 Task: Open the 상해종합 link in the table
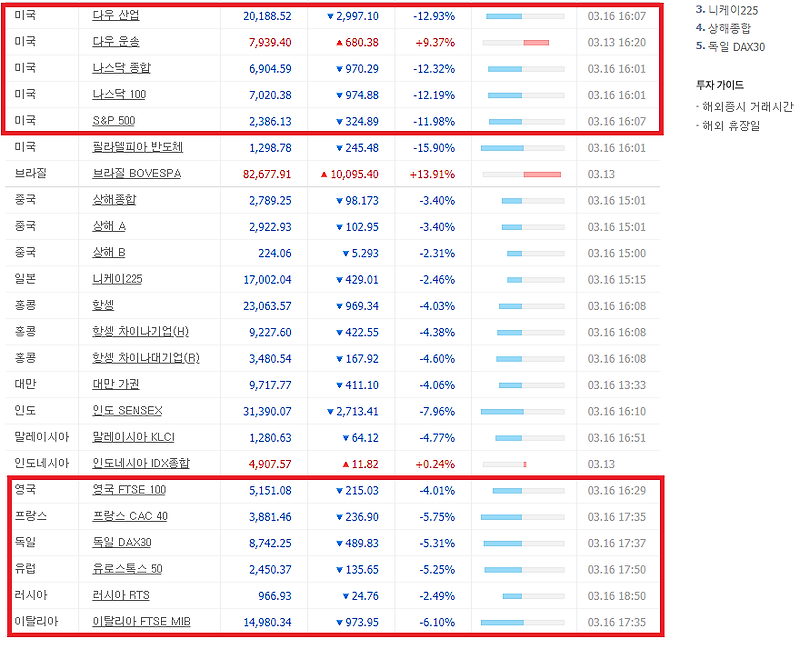tap(114, 200)
